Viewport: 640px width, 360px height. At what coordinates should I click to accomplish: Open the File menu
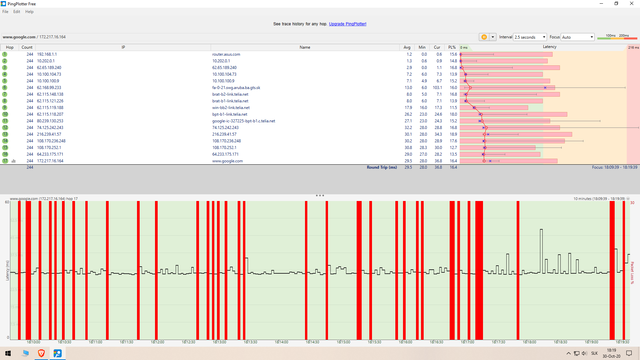pos(5,12)
